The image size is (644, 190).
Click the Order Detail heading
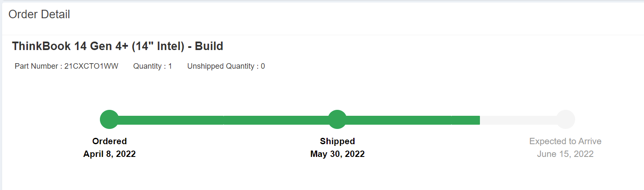coord(39,14)
